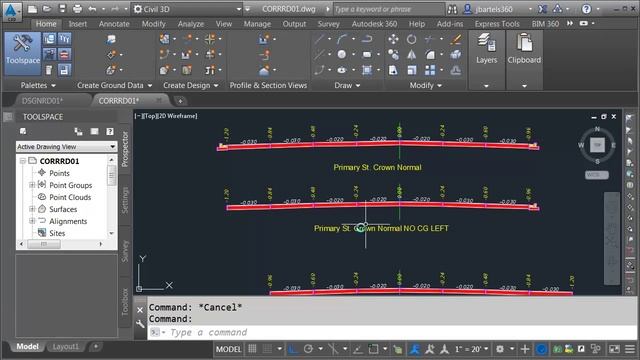Toggle Clean Screen icon in status bar
This screenshot has height=360, width=640.
[614, 349]
